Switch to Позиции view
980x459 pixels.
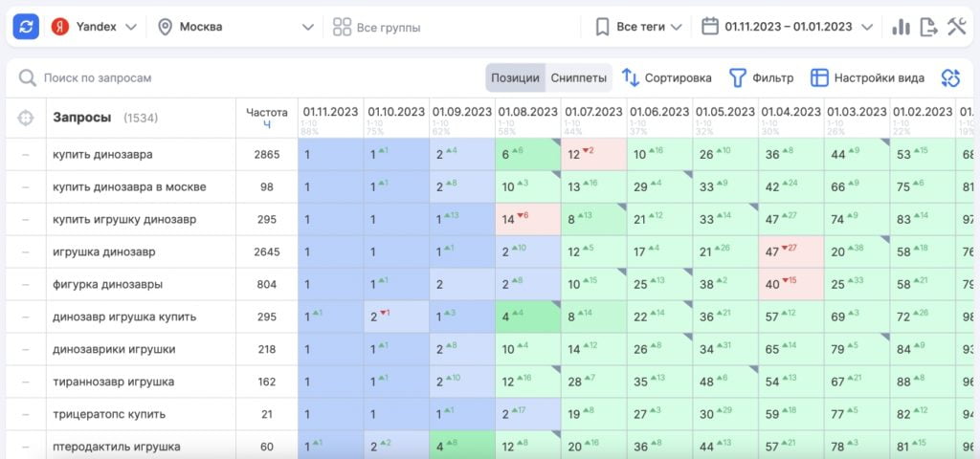click(515, 77)
